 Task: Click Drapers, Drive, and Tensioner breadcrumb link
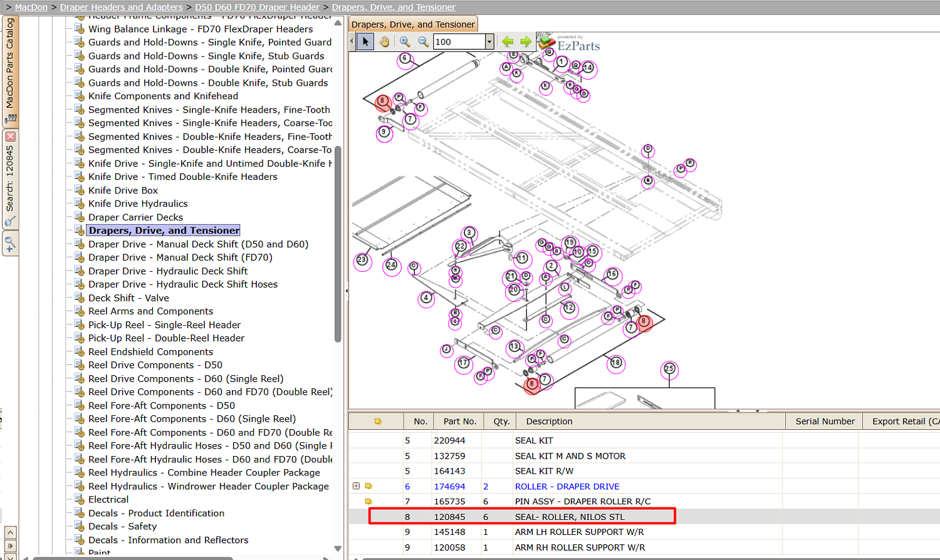pyautogui.click(x=394, y=7)
